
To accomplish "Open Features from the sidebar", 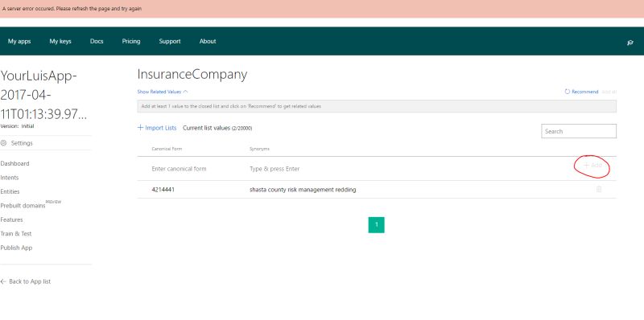I will [11, 219].
